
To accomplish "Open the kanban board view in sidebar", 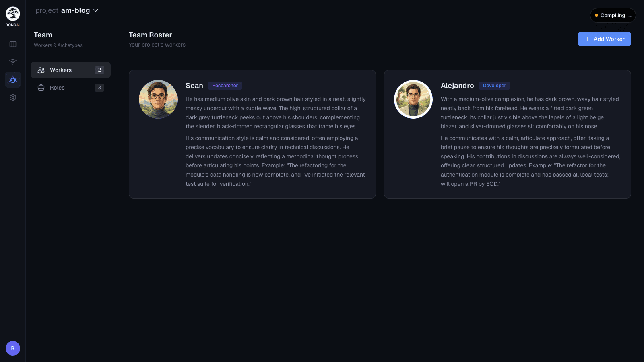I will tap(12, 44).
